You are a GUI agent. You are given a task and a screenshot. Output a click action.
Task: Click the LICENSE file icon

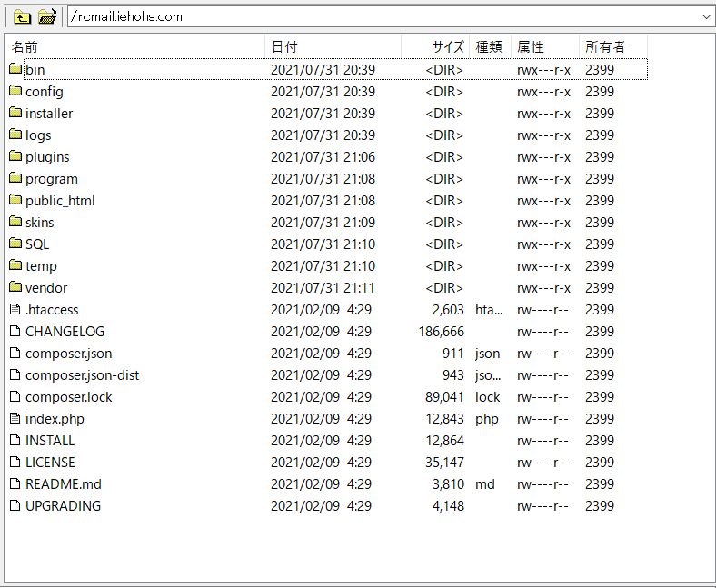[15, 462]
